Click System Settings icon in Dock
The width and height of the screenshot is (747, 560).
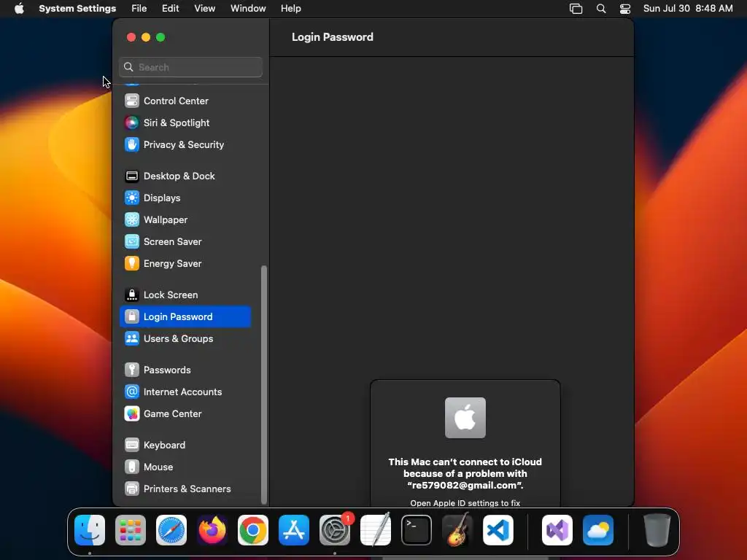[x=335, y=530]
